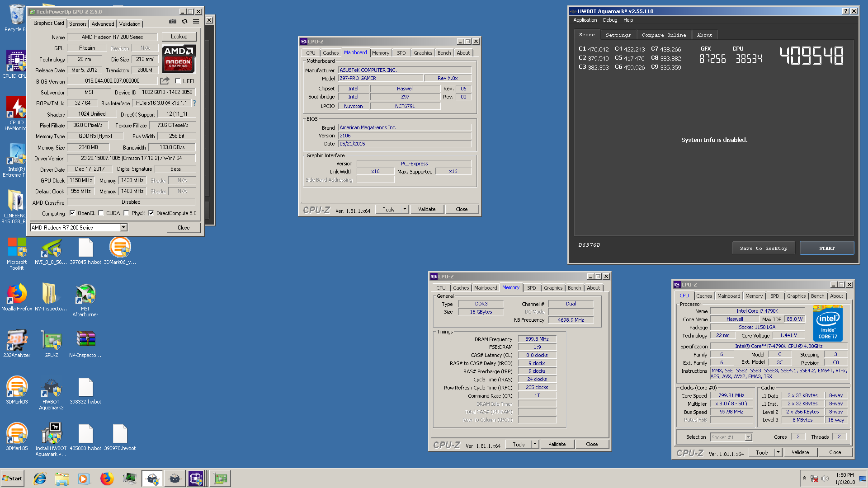Toggle the DirectCompute 5.0 checkbox
Screen dimensions: 868x488
(x=151, y=213)
